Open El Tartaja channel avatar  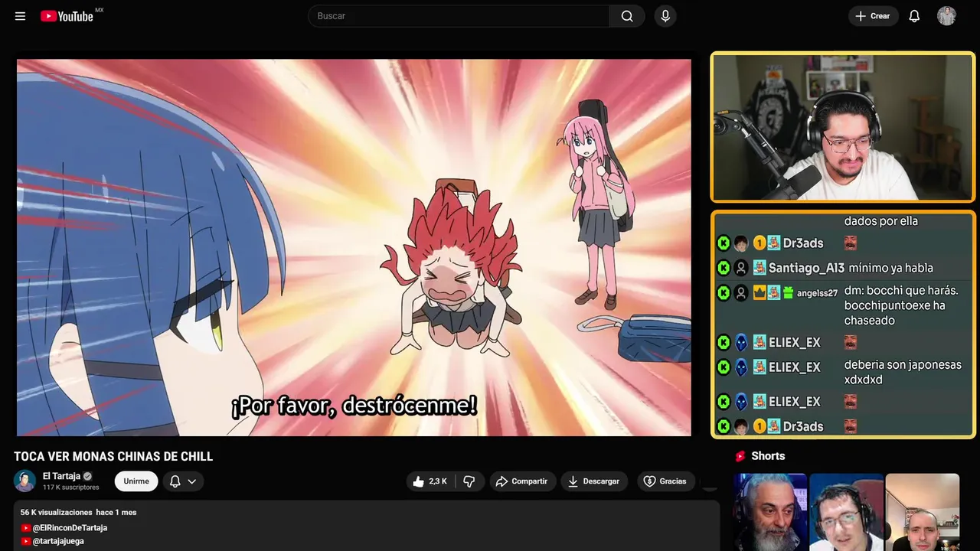point(24,481)
